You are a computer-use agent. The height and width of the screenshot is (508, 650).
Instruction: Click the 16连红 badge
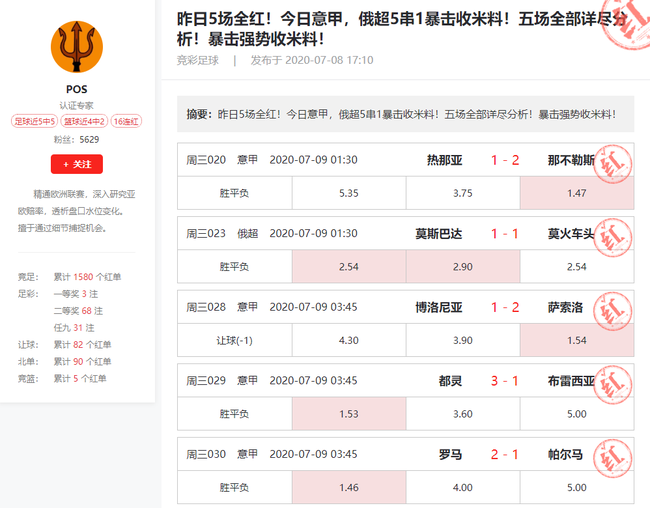click(126, 122)
